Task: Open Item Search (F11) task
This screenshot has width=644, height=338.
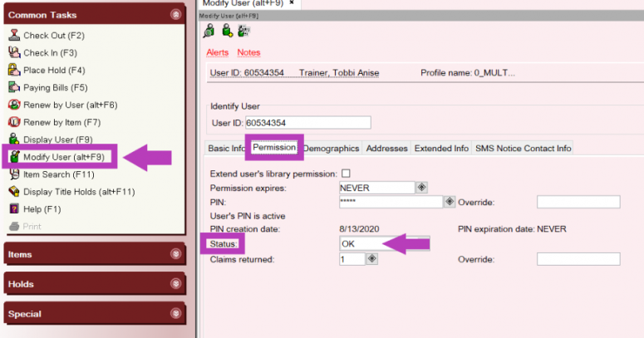Action: [59, 174]
